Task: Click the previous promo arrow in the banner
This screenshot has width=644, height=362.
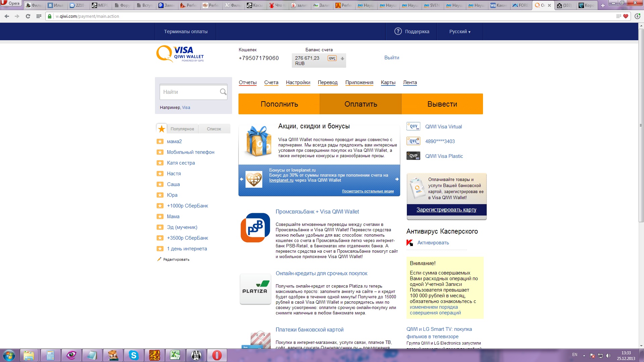Action: 241,179
